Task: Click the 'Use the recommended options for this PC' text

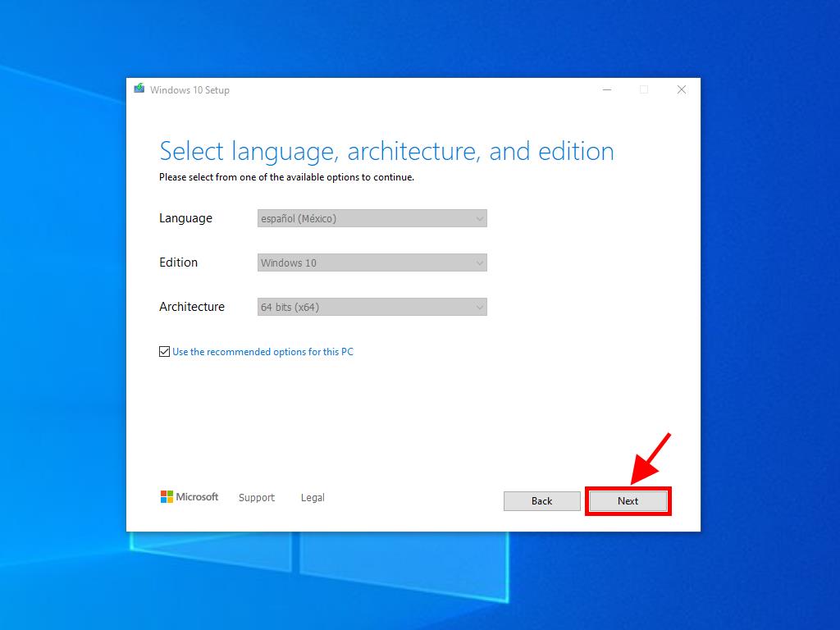Action: [262, 352]
